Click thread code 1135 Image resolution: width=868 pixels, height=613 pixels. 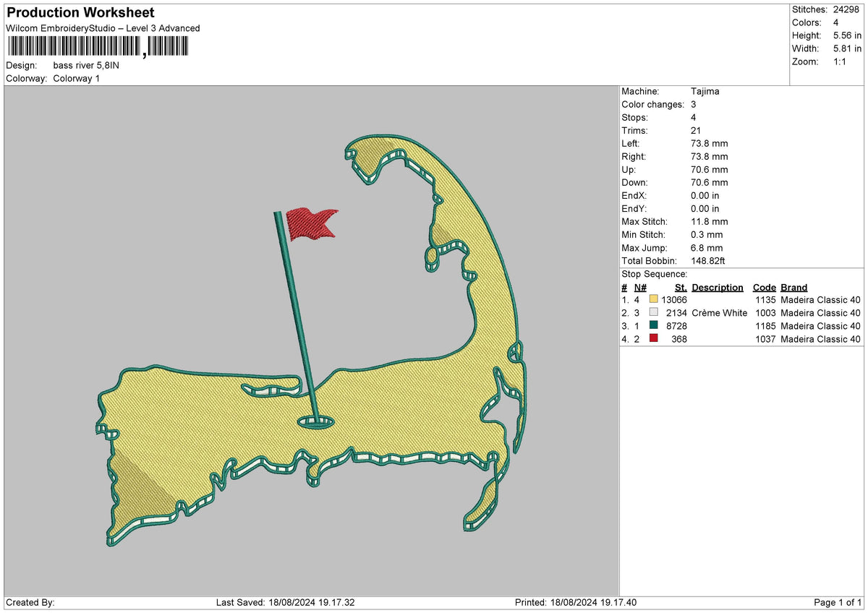(765, 300)
